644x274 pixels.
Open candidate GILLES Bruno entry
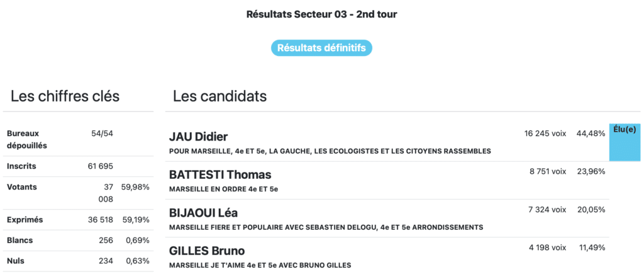coord(207,251)
